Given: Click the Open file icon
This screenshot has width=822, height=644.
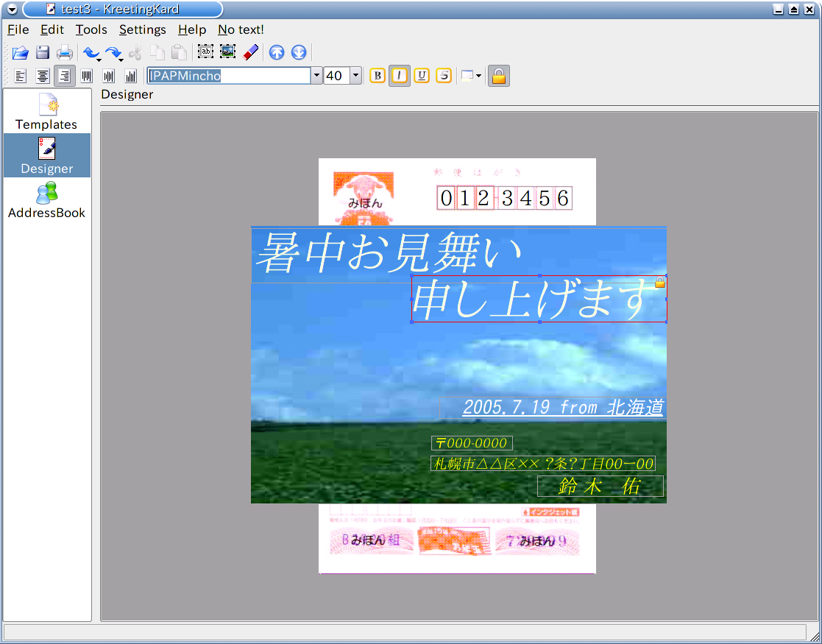Looking at the screenshot, I should (20, 52).
